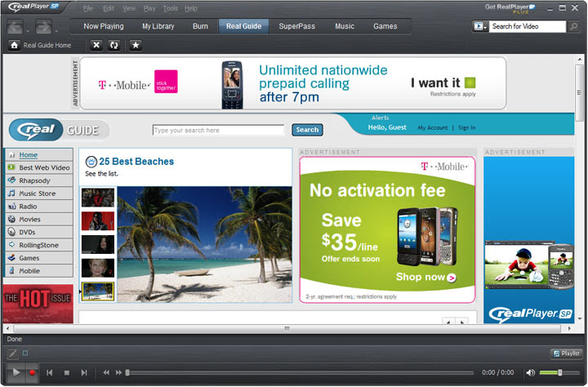
Task: Open the Play menu
Action: point(149,8)
